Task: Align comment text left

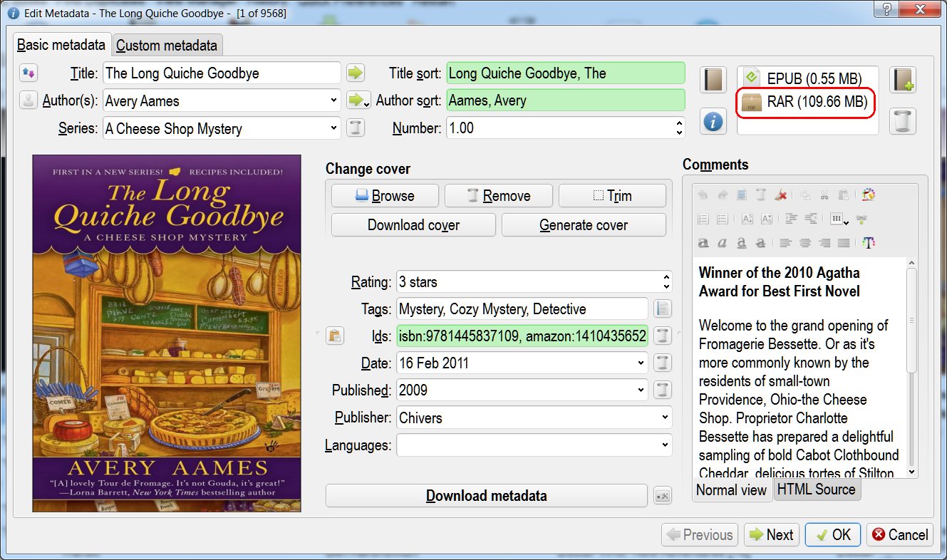Action: (x=786, y=243)
